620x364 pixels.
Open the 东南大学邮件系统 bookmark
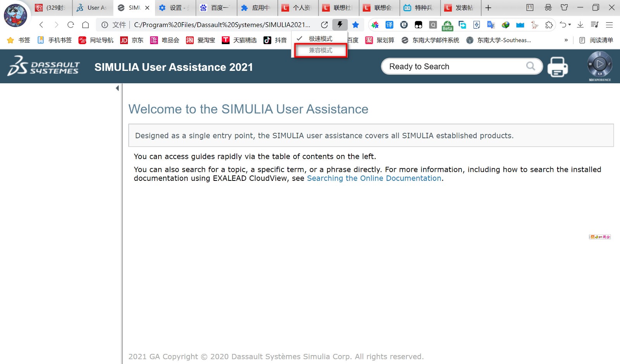[x=430, y=40]
